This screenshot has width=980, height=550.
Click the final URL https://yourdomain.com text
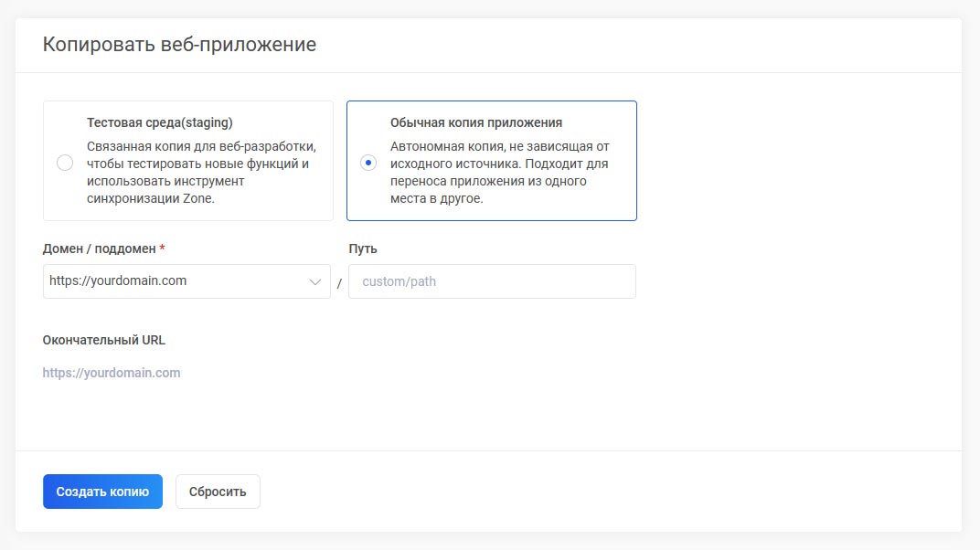[x=112, y=373]
